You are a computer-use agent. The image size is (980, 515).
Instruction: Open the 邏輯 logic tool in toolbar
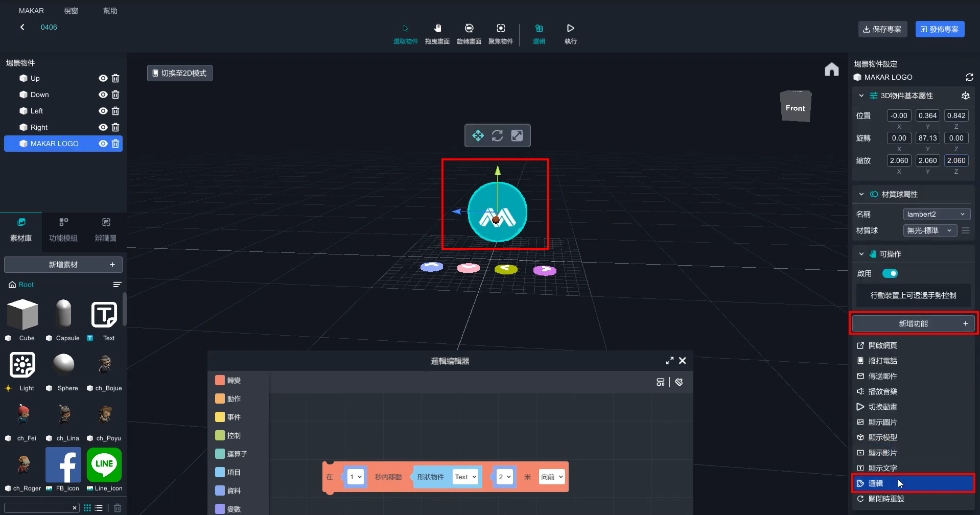(x=539, y=34)
